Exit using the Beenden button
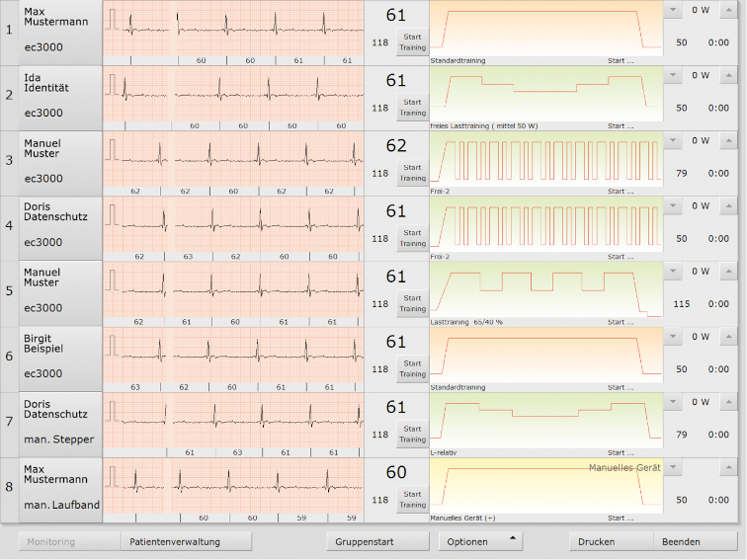 click(695, 541)
